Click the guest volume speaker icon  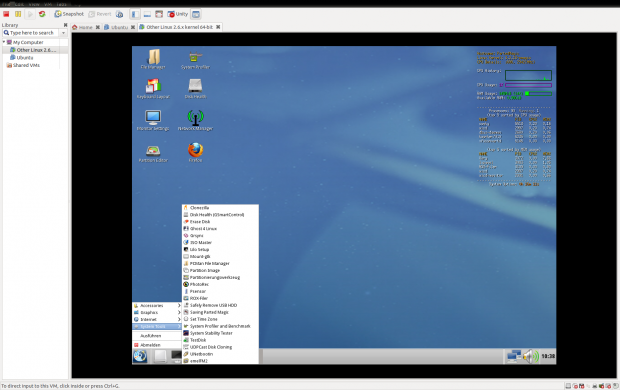point(531,356)
